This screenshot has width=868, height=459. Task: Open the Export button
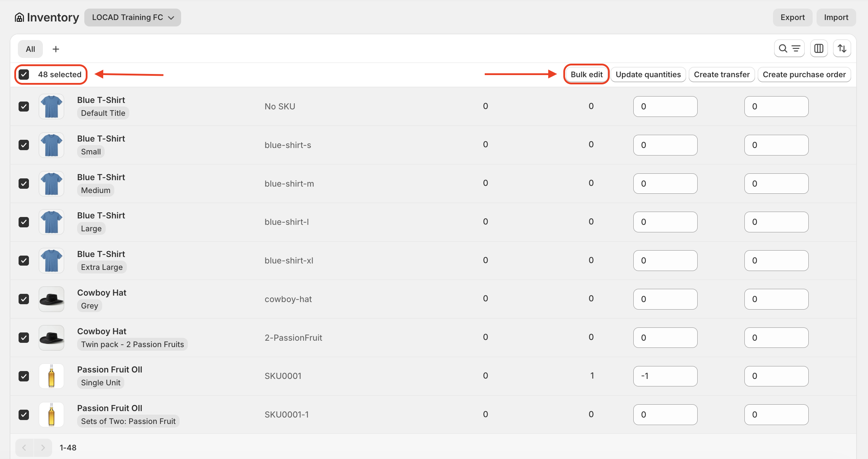792,18
